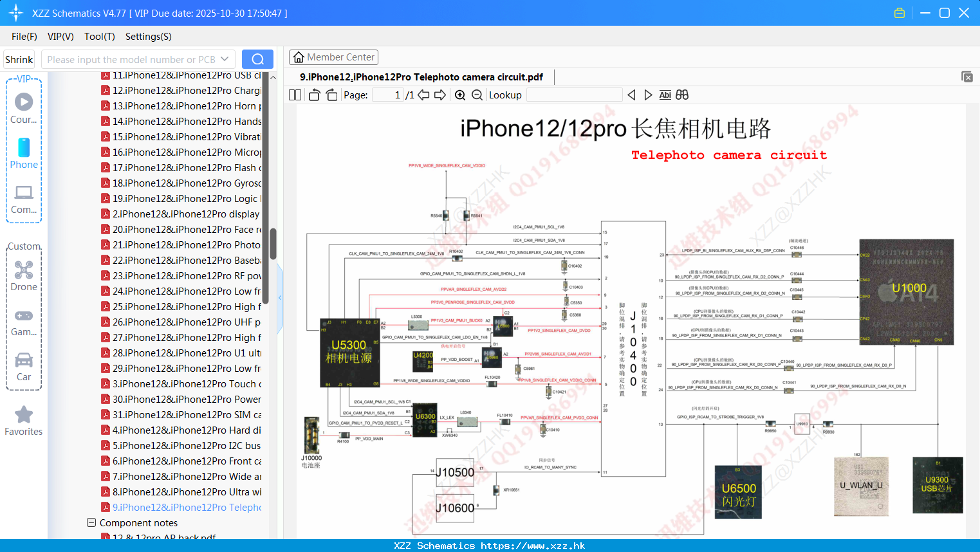This screenshot has height=552, width=980.
Task: Open 14.iPhone12&iPhone12Pro Handset file
Action: (x=181, y=122)
